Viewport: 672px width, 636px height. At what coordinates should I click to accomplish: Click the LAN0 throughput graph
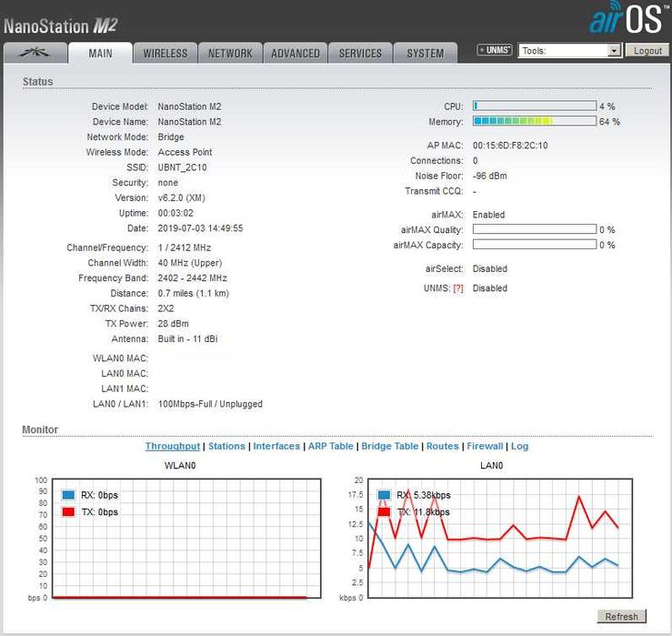coord(500,539)
